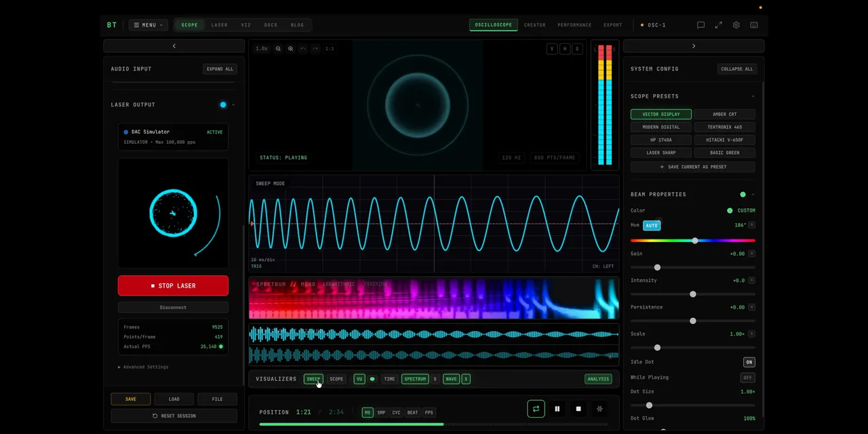The height and width of the screenshot is (434, 868).
Task: Toggle Idle Dot ON switch
Action: pyautogui.click(x=749, y=362)
